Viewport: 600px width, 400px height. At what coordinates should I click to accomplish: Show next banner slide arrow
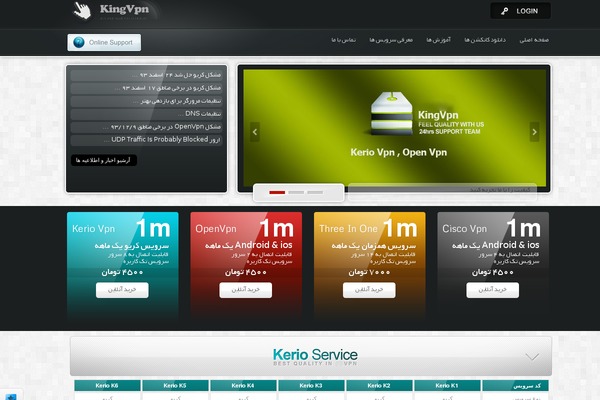click(x=534, y=132)
